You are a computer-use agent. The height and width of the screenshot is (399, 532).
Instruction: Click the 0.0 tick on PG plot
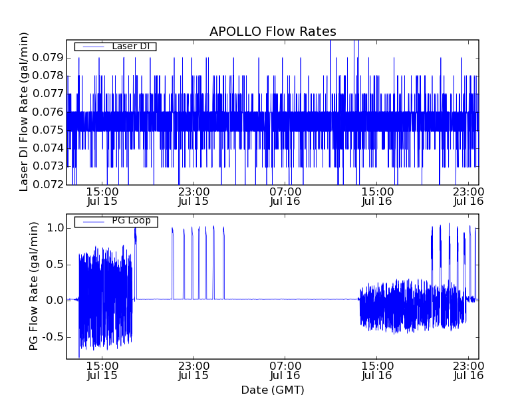click(x=55, y=301)
